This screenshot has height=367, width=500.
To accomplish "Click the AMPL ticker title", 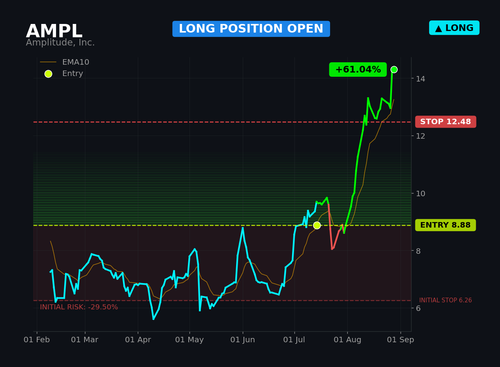I will coord(54,31).
